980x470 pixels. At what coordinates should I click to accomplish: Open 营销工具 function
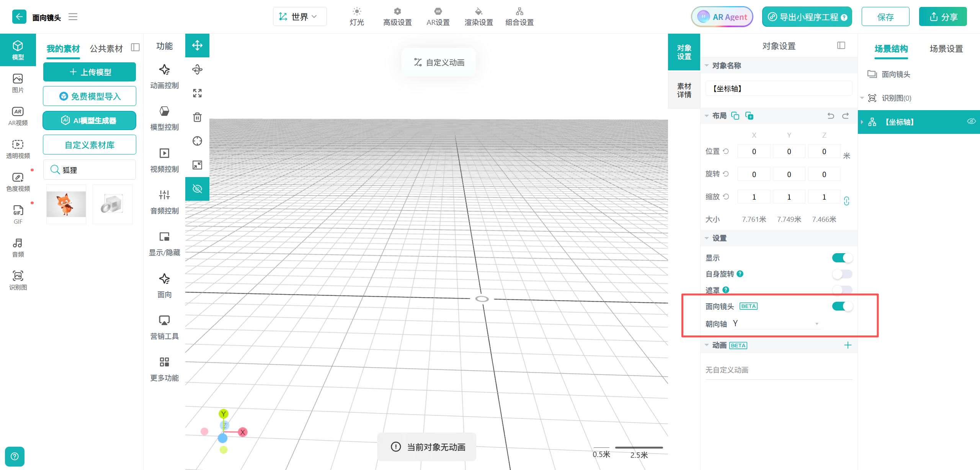(164, 327)
